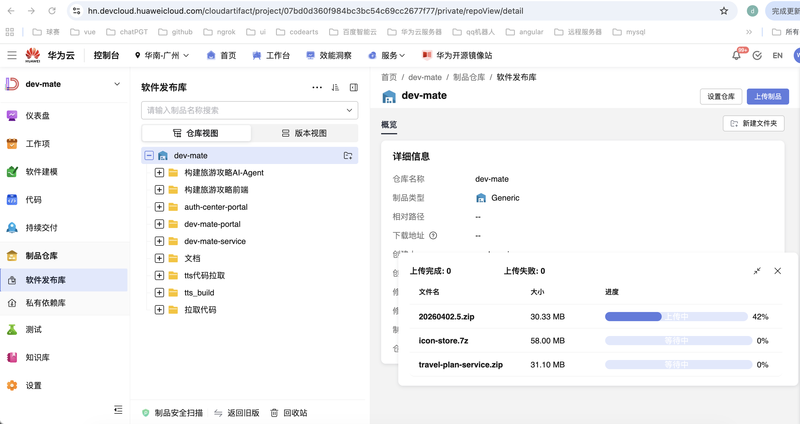Image resolution: width=800 pixels, height=424 pixels.
Task: Open 华为开源镜像站 link
Action: 457,55
